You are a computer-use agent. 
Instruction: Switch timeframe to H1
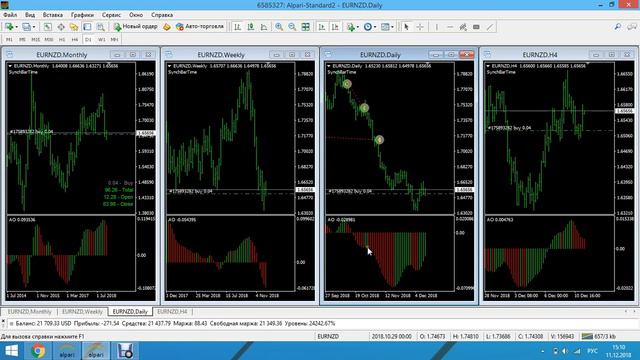pyautogui.click(x=62, y=40)
